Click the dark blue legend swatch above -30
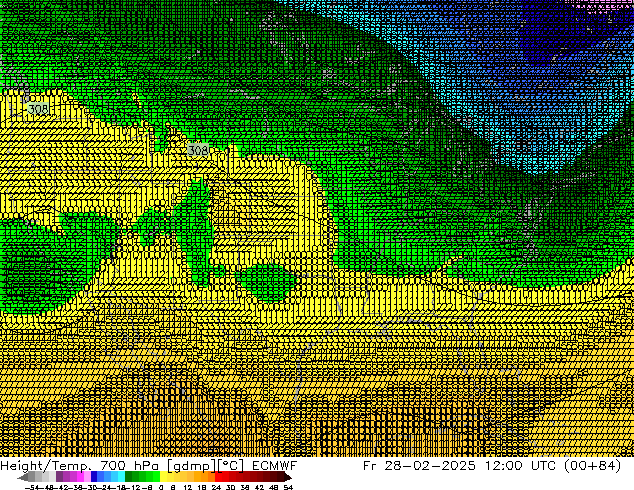 click(x=94, y=476)
